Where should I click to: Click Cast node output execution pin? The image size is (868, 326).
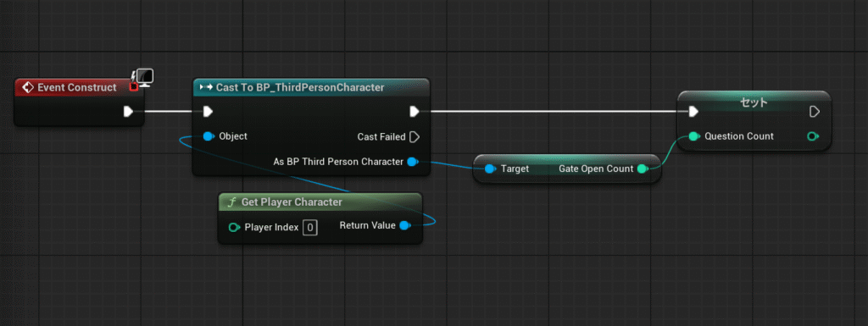coord(414,112)
